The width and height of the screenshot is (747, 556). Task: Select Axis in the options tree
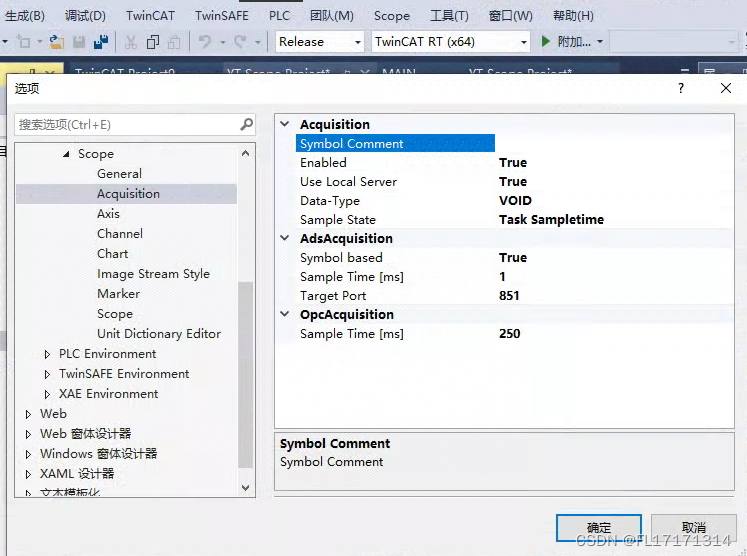(x=108, y=214)
